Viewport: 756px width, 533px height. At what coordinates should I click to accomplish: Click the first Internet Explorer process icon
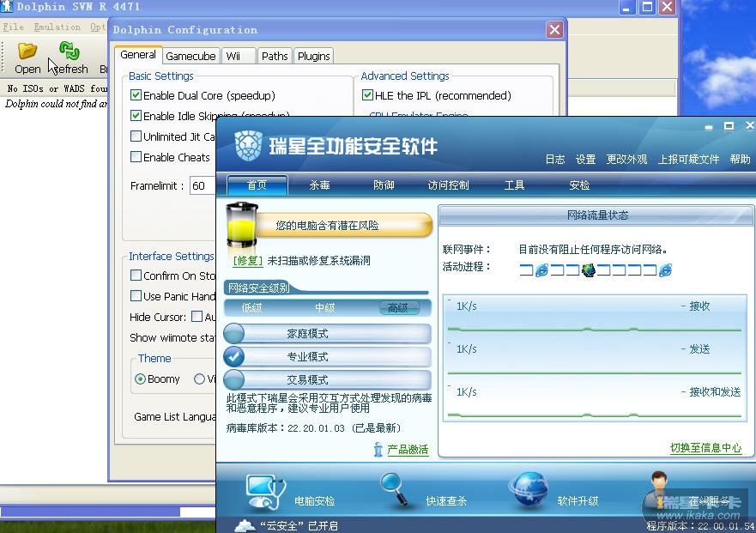point(542,270)
